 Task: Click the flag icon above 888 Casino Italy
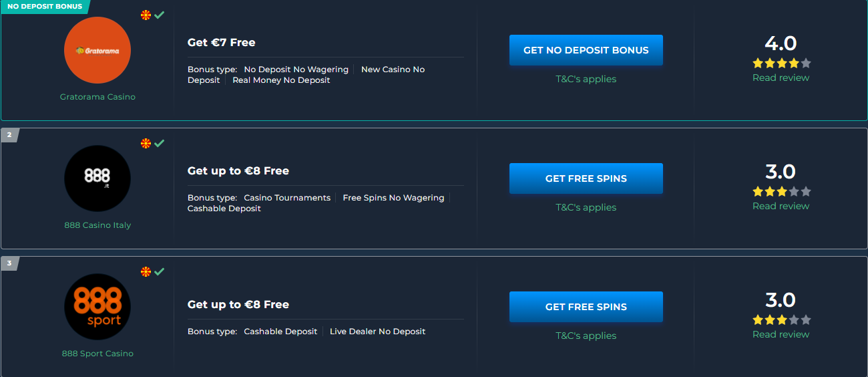tap(146, 143)
